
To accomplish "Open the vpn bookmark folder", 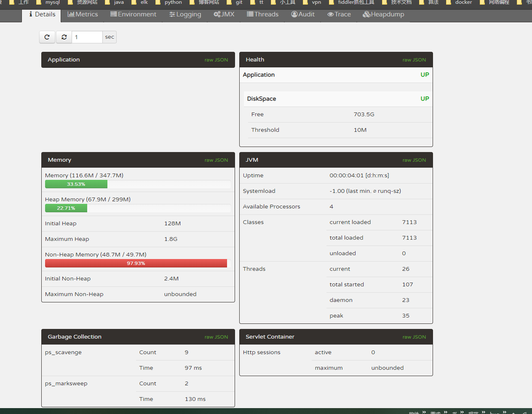I will [x=312, y=3].
